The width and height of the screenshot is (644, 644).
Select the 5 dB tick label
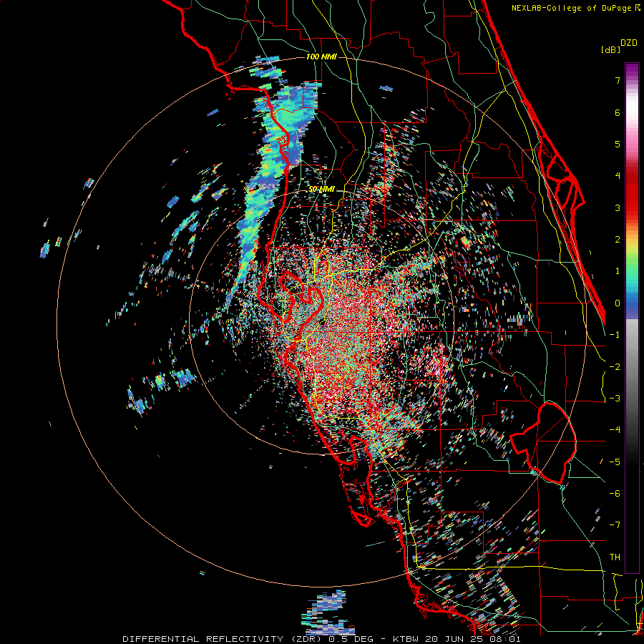tap(618, 144)
